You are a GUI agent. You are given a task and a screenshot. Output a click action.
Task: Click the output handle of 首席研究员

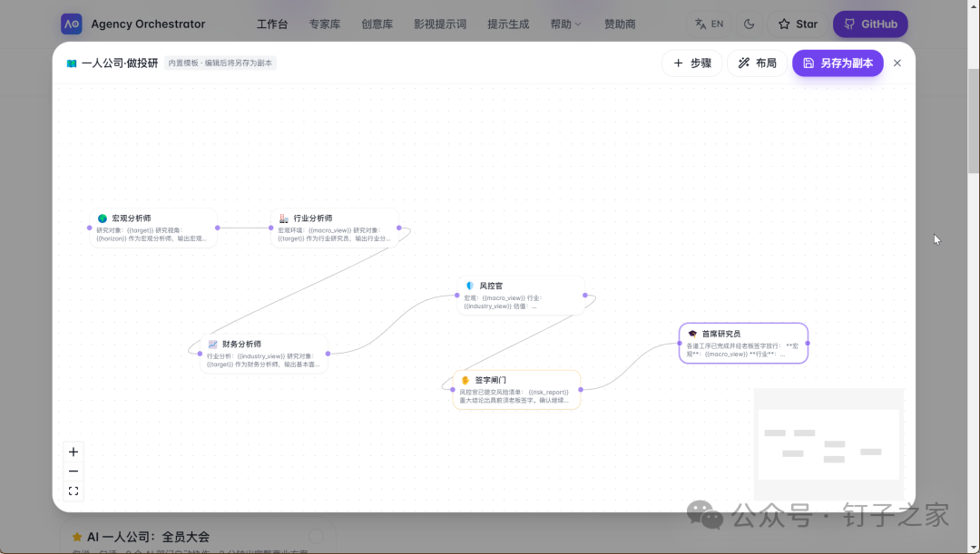coord(808,343)
